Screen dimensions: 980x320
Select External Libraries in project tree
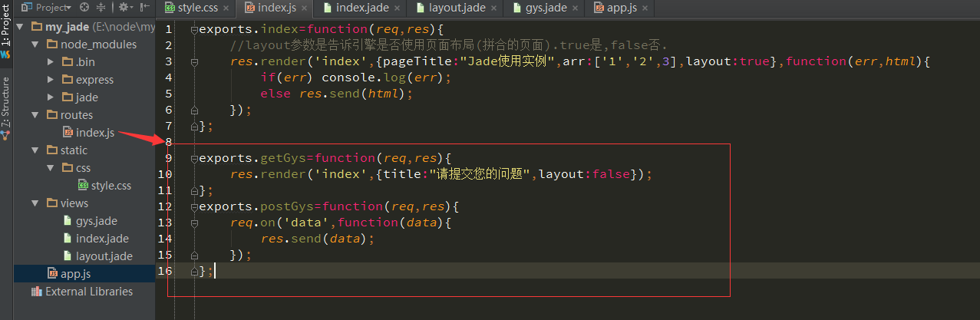(88, 292)
